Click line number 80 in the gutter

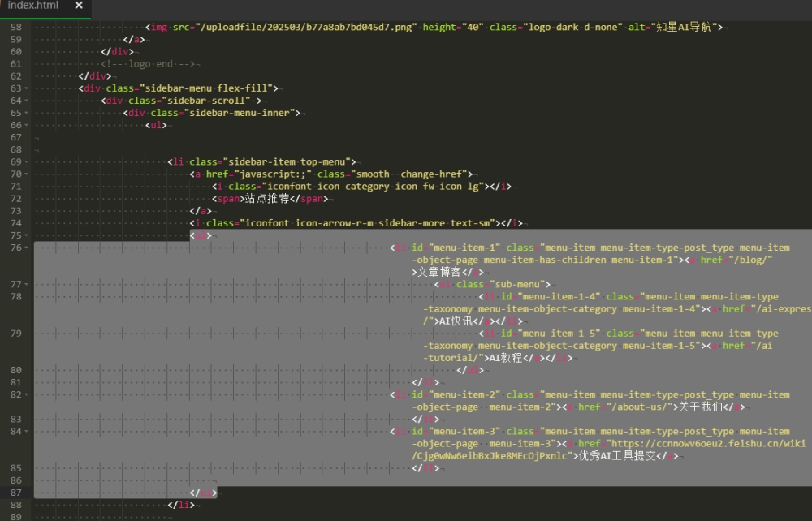(x=16, y=370)
